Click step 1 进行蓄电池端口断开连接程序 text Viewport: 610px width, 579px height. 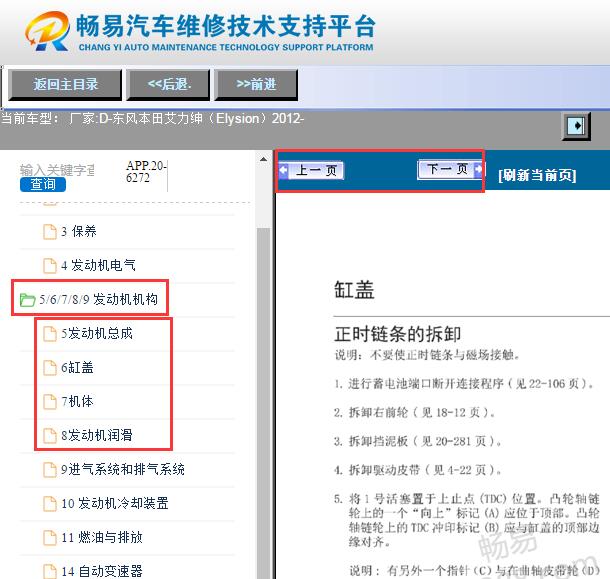(x=464, y=384)
